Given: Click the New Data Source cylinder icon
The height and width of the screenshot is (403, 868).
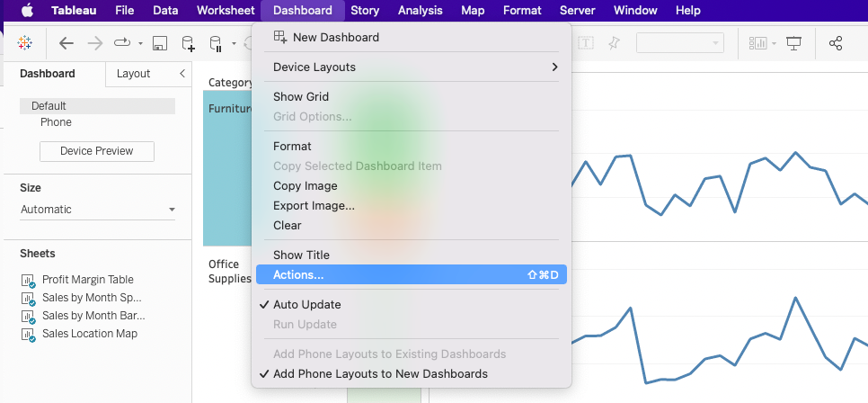Looking at the screenshot, I should 188,43.
